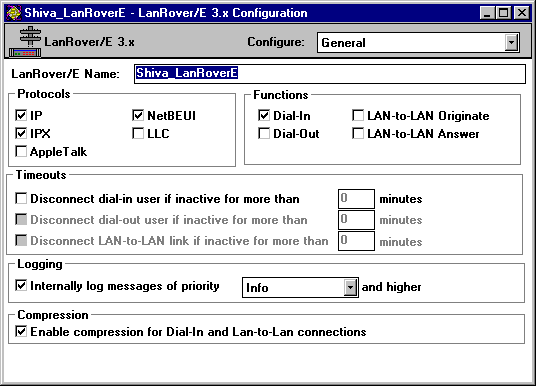Check Disconnect dial-in user if inactive option
536x386 pixels.
[21, 198]
